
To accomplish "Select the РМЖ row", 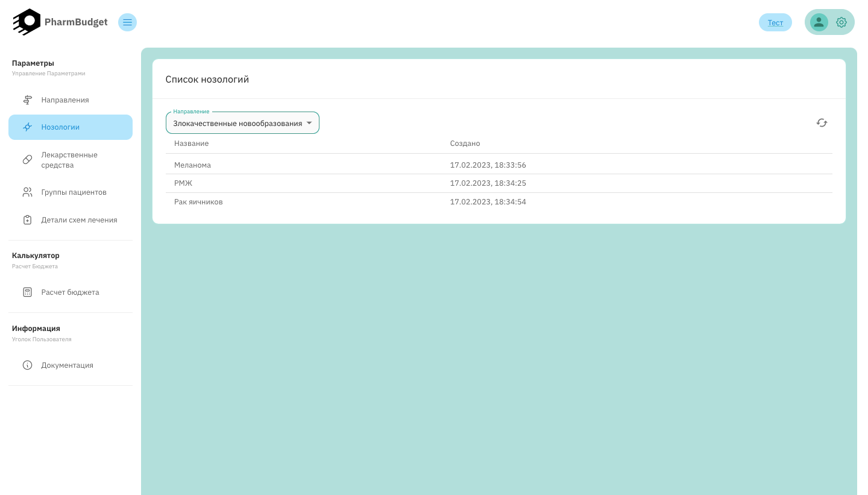I will 499,183.
